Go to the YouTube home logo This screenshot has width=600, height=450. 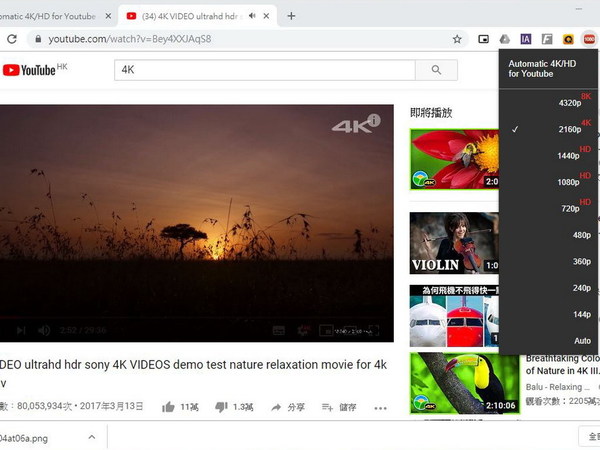29,70
